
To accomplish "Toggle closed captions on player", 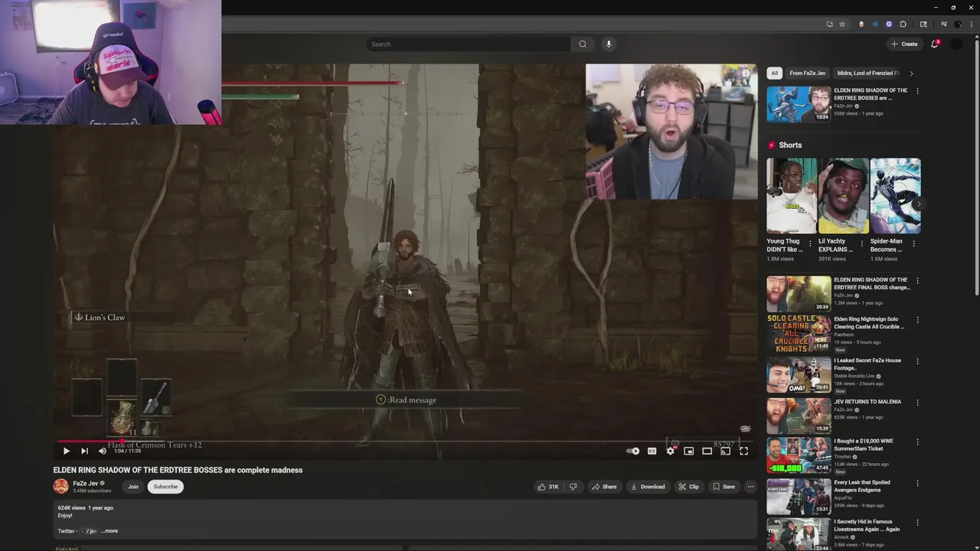I will 652,451.
